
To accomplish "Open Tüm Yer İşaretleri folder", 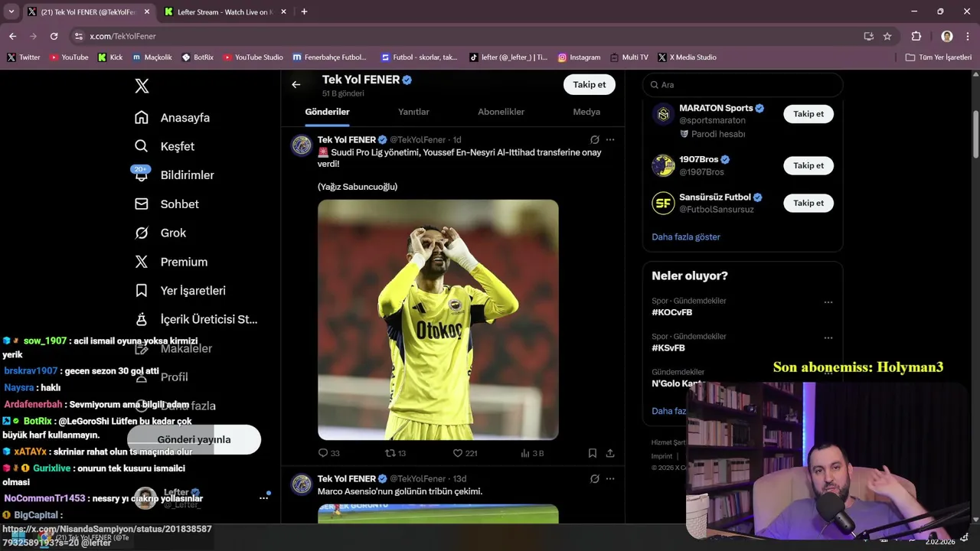I will [x=939, y=57].
